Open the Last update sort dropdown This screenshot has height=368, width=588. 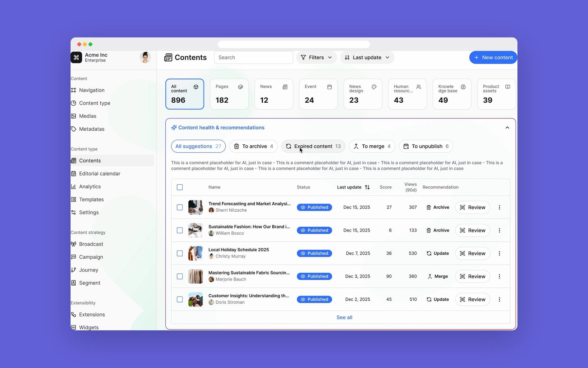(x=367, y=57)
